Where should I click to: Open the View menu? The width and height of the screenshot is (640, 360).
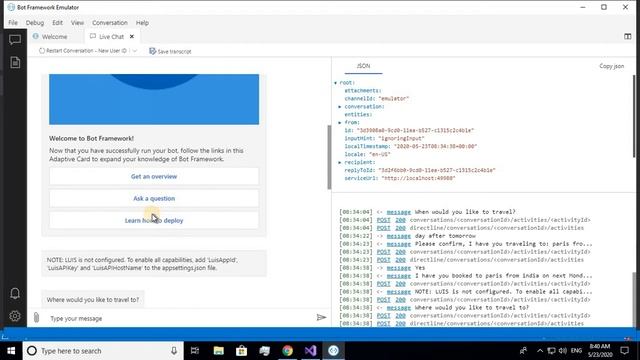[77, 23]
